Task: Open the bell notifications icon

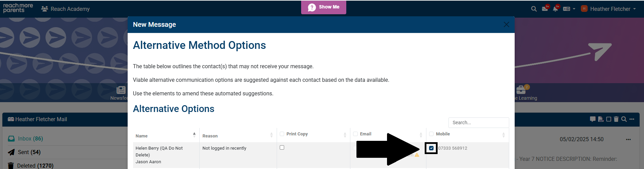Action: pyautogui.click(x=555, y=9)
